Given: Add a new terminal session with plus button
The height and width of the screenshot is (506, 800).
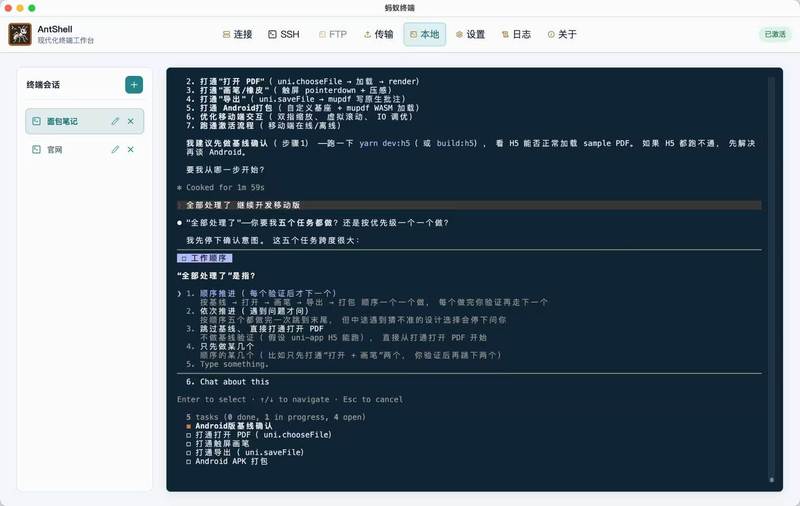Looking at the screenshot, I should tap(134, 85).
